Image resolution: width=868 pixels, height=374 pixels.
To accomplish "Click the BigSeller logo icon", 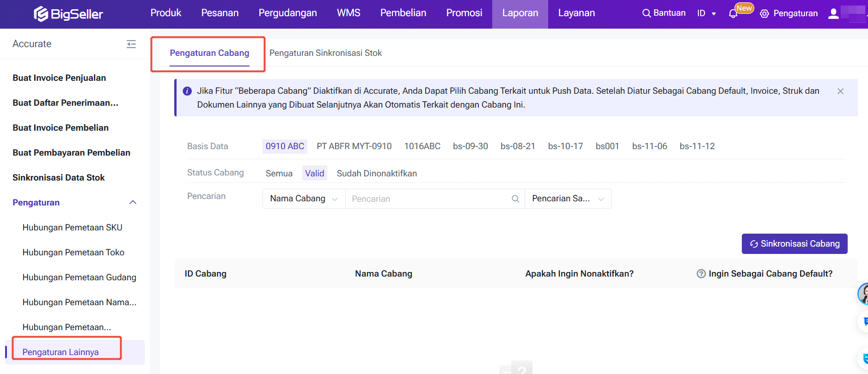I will [41, 14].
